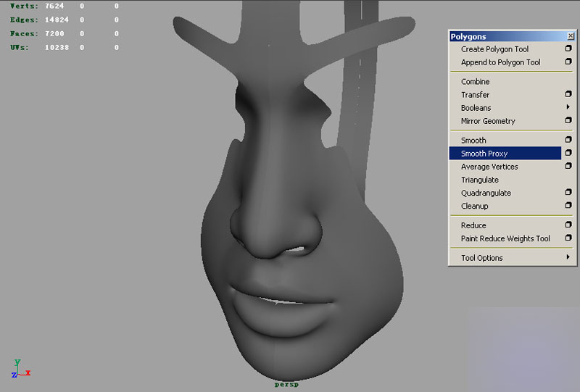Expand Tool Options submenu arrow
The image size is (580, 392).
pos(568,257)
